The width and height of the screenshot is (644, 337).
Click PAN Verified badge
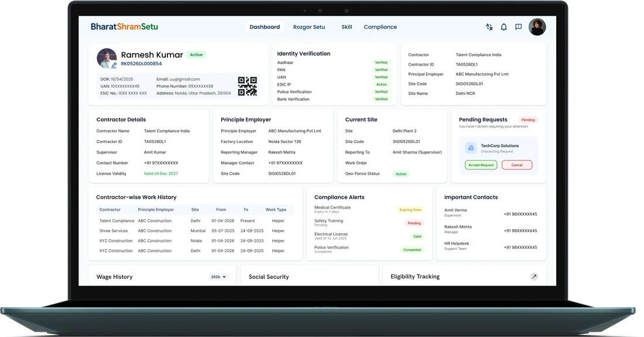(381, 70)
